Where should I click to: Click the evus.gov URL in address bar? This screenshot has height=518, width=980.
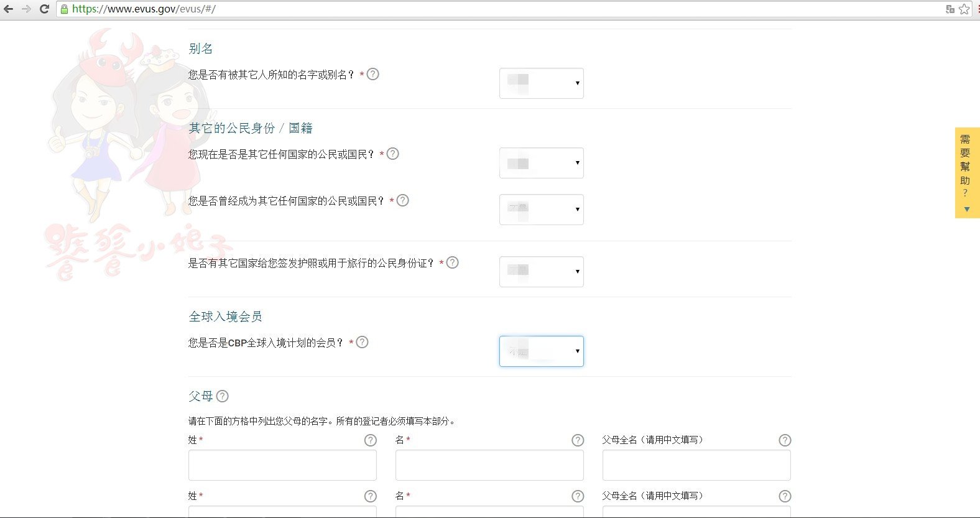(144, 9)
